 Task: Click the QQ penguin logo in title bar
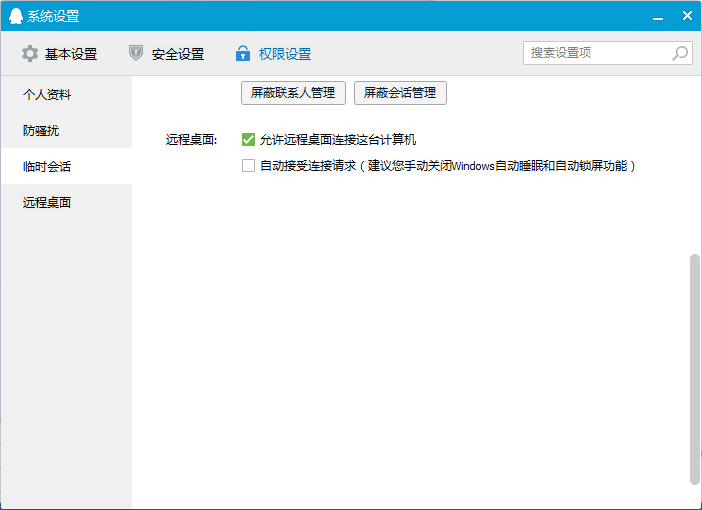(15, 16)
